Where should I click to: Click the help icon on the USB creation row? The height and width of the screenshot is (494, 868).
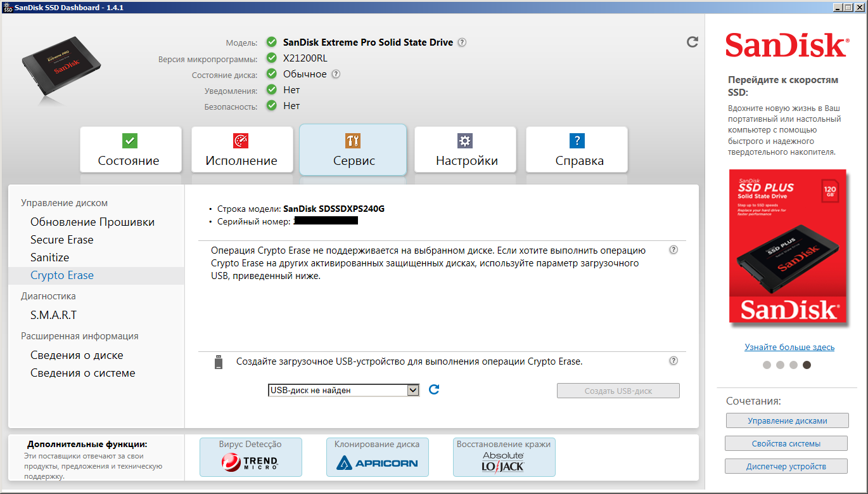point(673,361)
